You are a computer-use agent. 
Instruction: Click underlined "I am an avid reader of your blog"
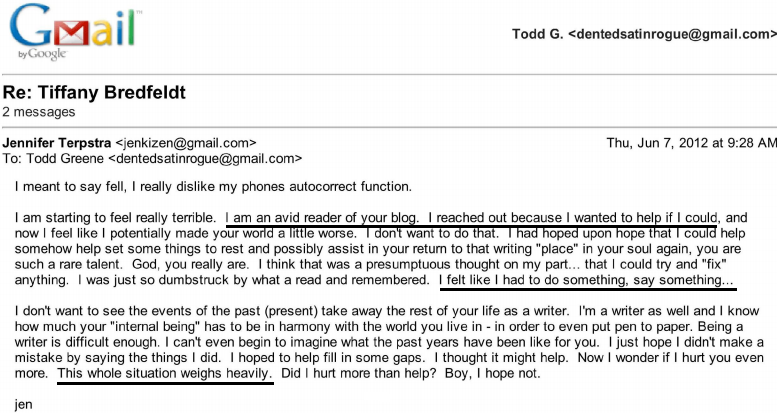323,217
